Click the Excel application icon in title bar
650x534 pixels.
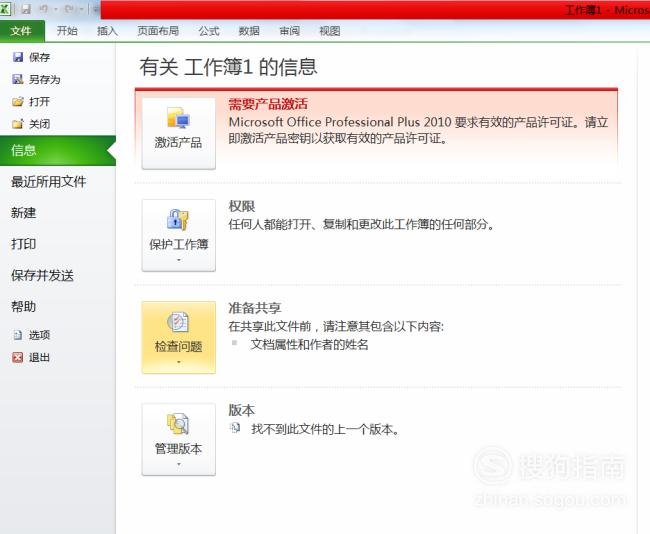pyautogui.click(x=5, y=8)
